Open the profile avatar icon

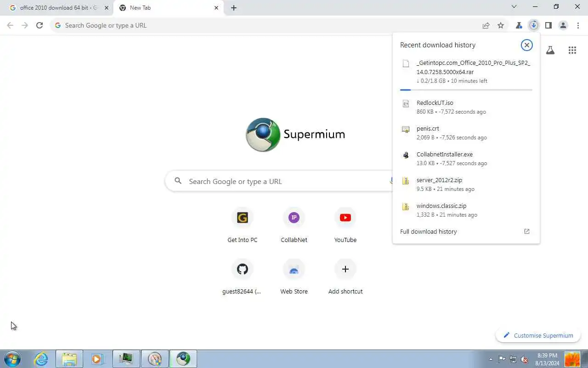(x=563, y=25)
